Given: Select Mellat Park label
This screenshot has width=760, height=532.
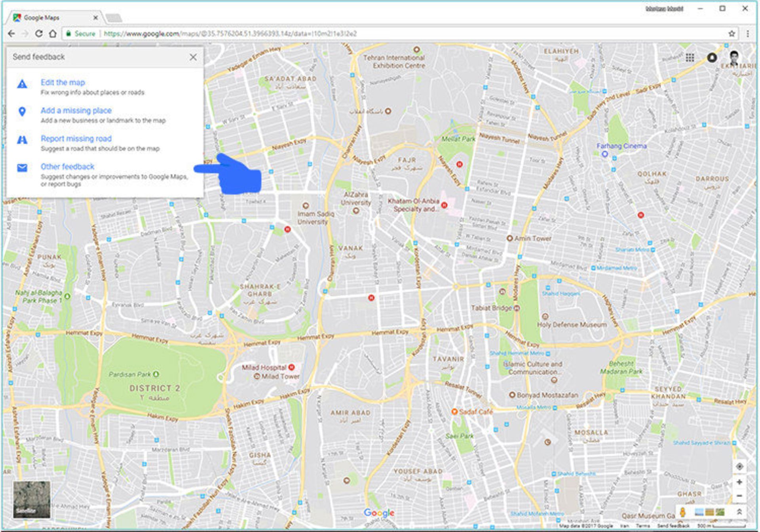Looking at the screenshot, I should (458, 139).
